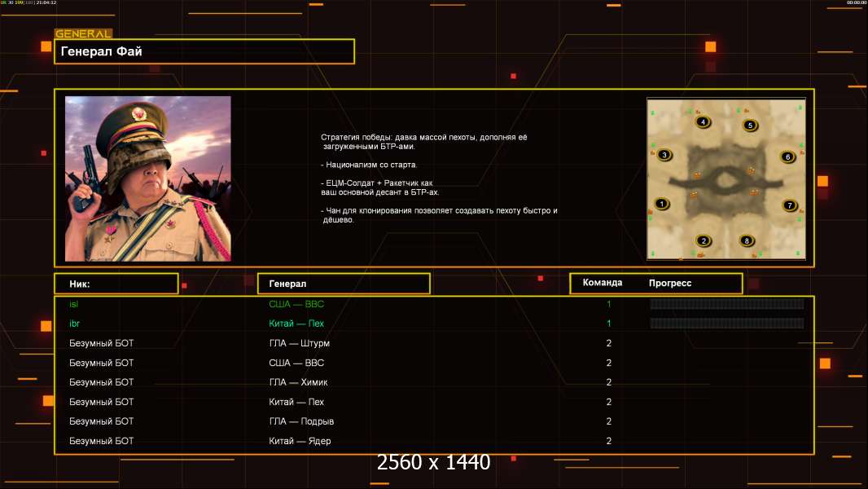Viewport: 868px width, 489px height.
Task: Pick start position 6 on minimap
Action: (x=787, y=156)
